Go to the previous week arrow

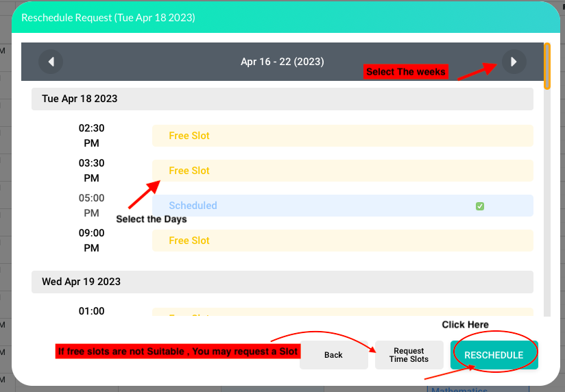click(51, 62)
